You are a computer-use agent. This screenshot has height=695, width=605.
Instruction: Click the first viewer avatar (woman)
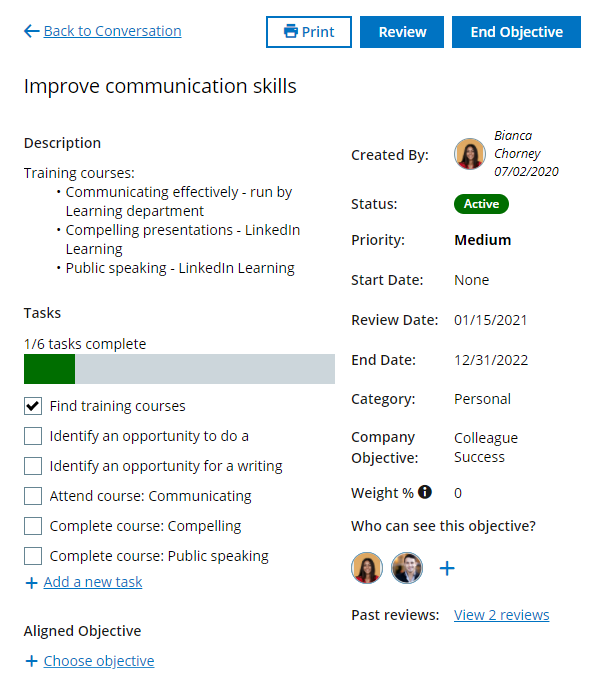pos(367,568)
